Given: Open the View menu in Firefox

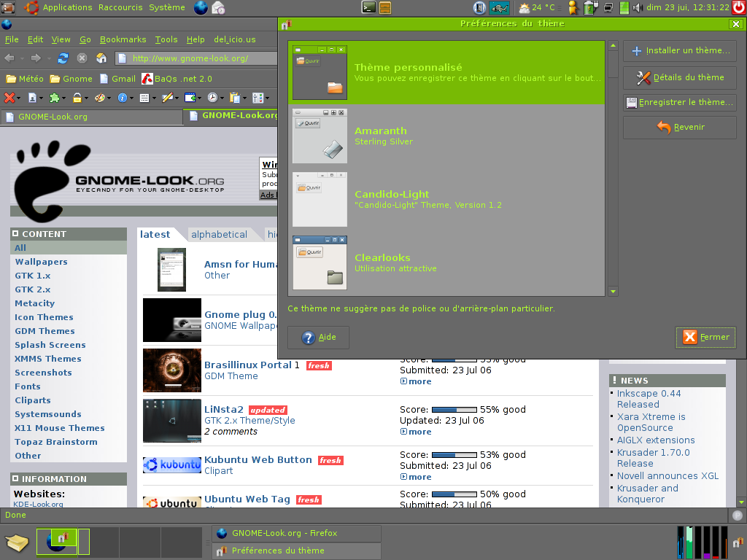Looking at the screenshot, I should [x=61, y=39].
